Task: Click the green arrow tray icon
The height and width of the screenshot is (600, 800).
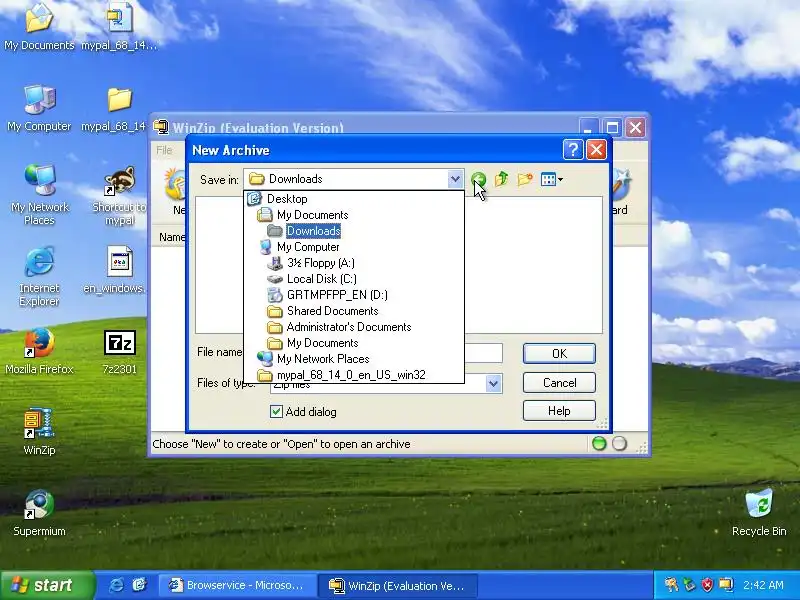Action: click(x=689, y=585)
